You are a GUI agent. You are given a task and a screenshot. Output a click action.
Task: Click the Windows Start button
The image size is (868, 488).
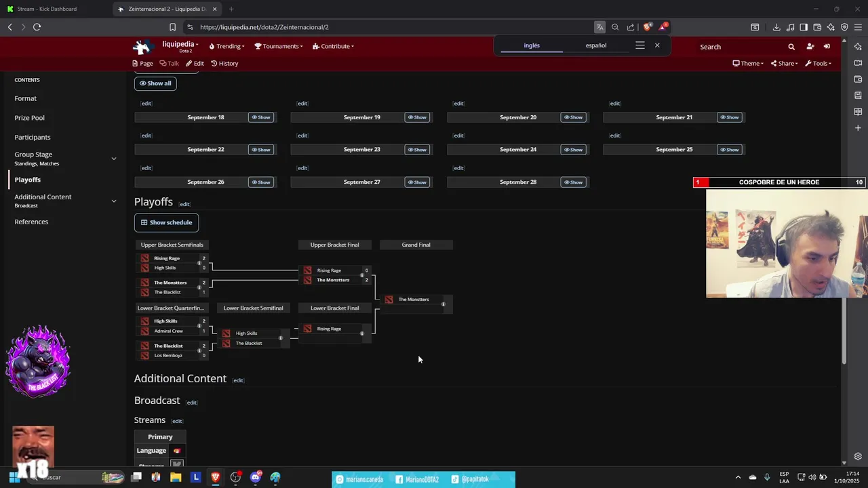tap(14, 477)
